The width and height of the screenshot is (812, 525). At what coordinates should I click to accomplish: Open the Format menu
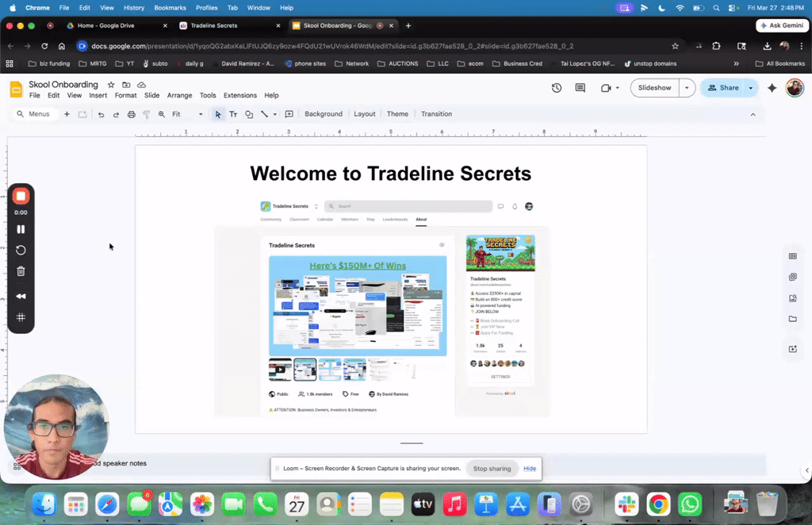coord(126,95)
